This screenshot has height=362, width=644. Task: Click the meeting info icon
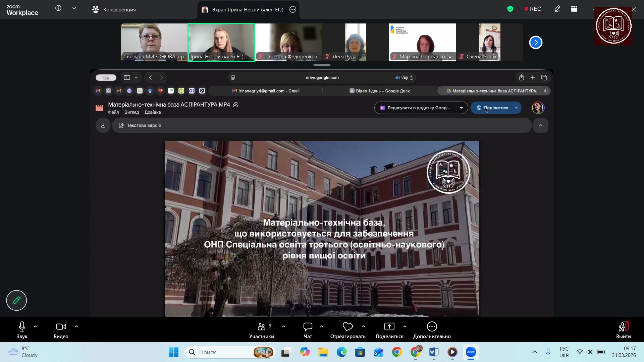tap(58, 8)
